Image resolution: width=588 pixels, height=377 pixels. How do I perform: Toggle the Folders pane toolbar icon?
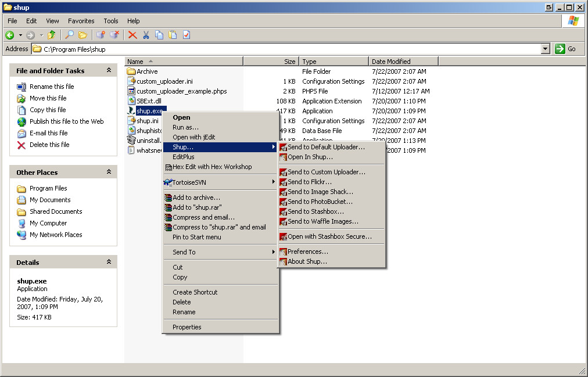pos(83,35)
